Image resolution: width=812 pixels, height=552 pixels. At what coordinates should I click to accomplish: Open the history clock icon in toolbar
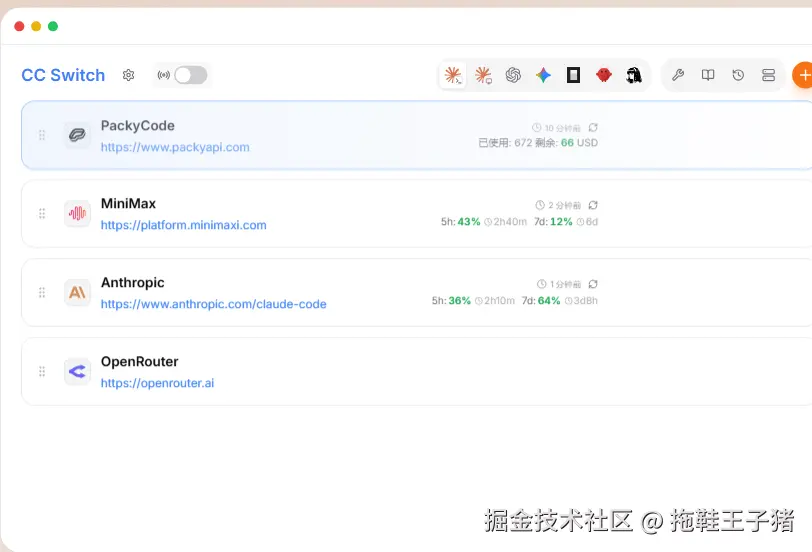[x=738, y=75]
